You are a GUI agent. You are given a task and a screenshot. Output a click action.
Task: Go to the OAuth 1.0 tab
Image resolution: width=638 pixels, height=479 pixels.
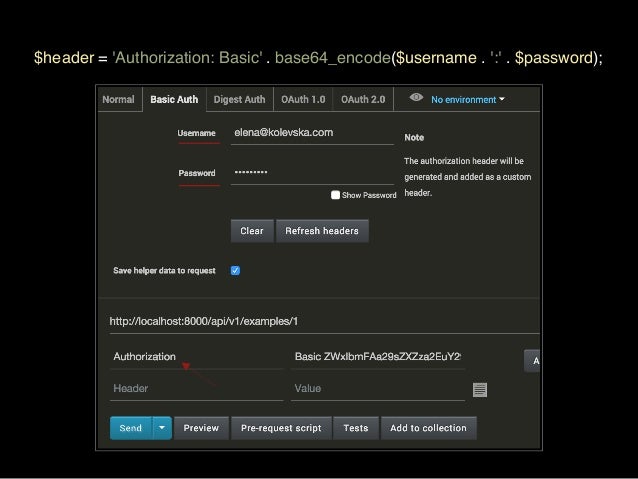pos(303,99)
